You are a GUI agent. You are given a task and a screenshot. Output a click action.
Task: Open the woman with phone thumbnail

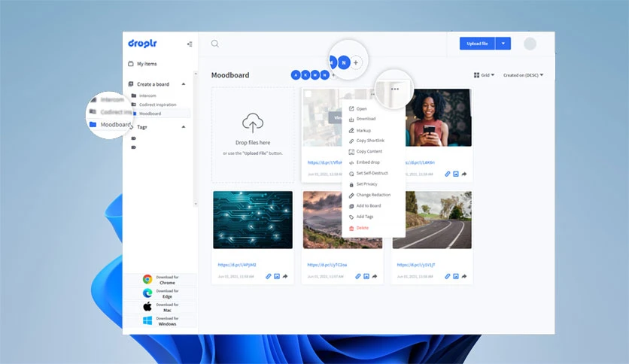tap(439, 117)
